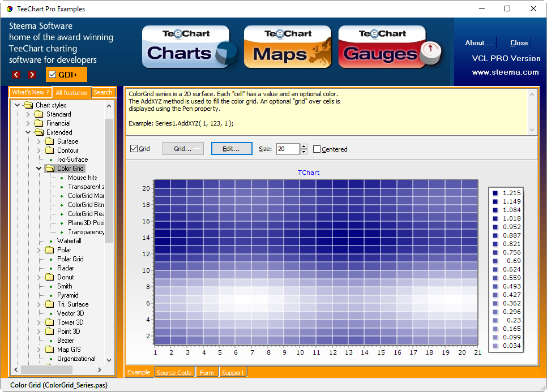
Task: Increase Size with the up spinner
Action: 304,147
